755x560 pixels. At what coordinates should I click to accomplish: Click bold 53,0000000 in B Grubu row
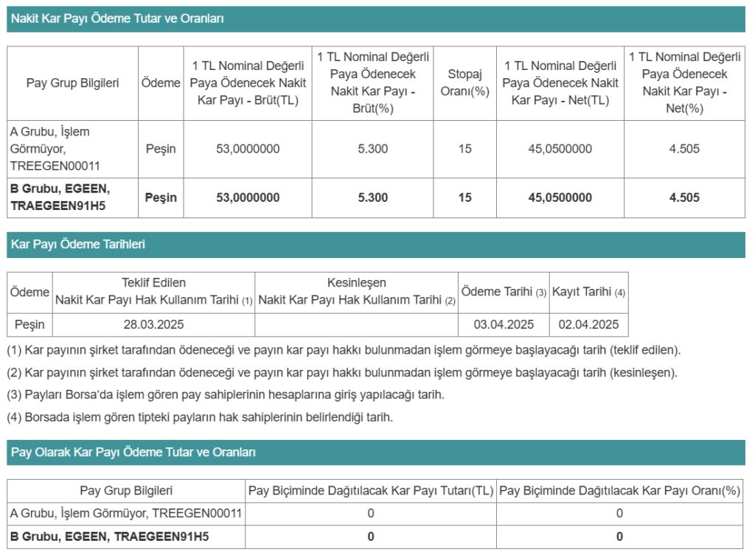point(248,197)
